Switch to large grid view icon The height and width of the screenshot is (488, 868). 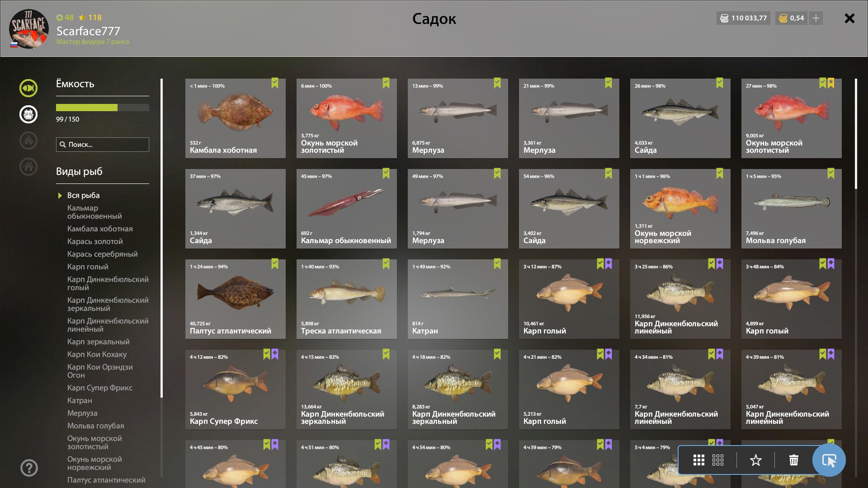(699, 460)
